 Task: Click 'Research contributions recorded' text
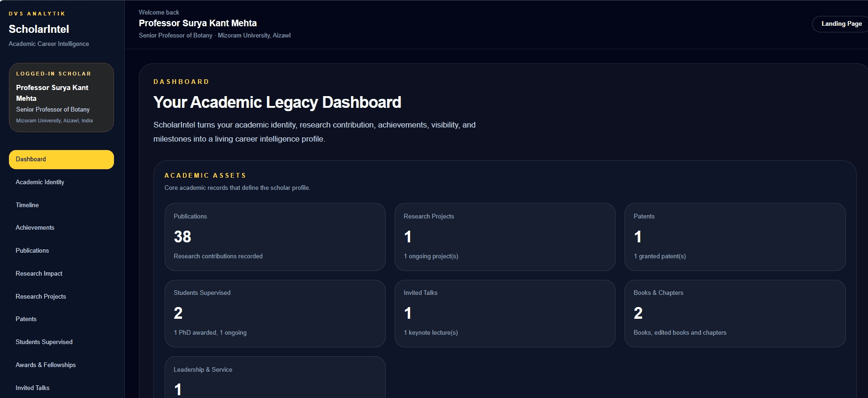coord(218,256)
